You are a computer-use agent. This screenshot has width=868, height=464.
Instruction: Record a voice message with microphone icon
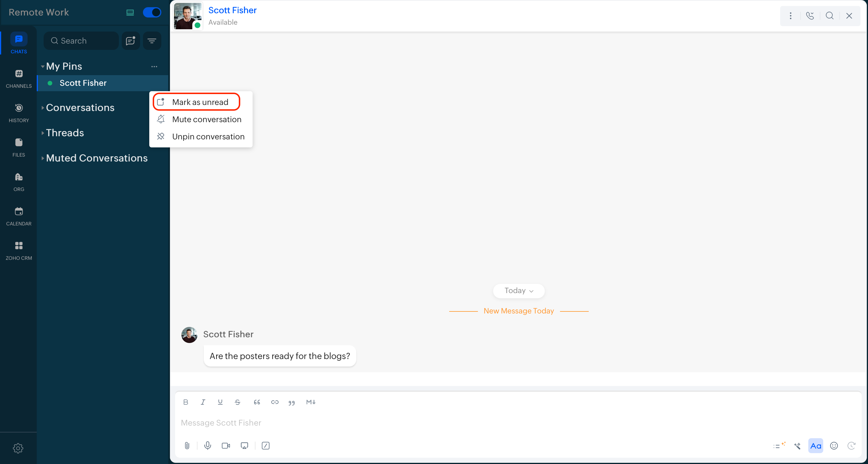coord(208,446)
